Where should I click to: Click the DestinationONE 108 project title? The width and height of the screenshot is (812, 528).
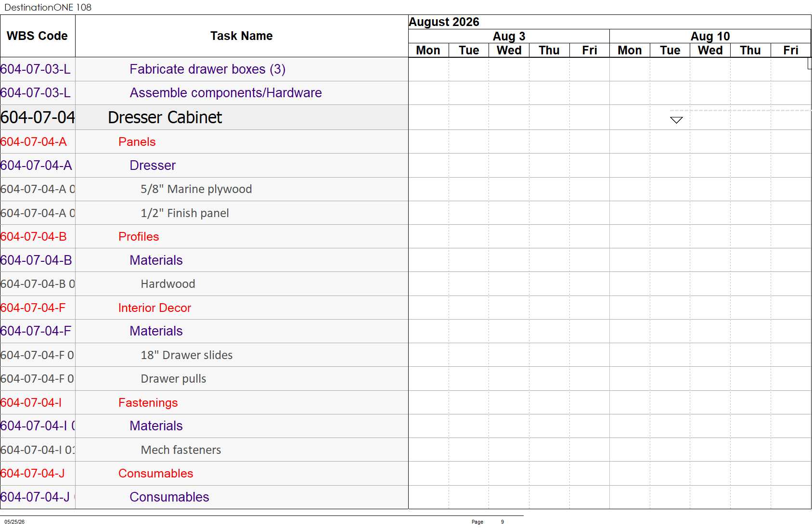(48, 7)
